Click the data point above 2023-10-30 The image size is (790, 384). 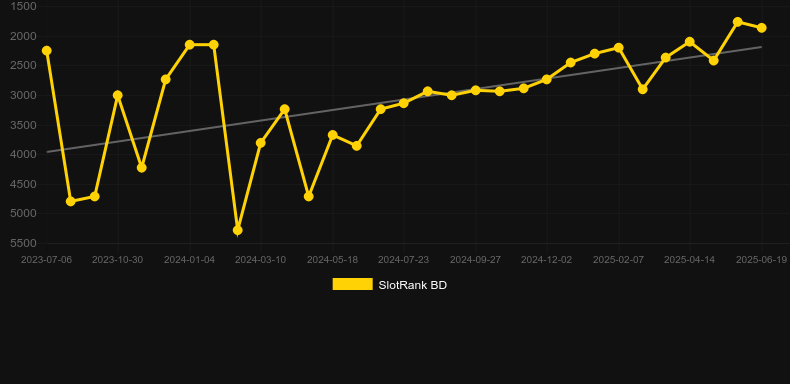[x=118, y=95]
